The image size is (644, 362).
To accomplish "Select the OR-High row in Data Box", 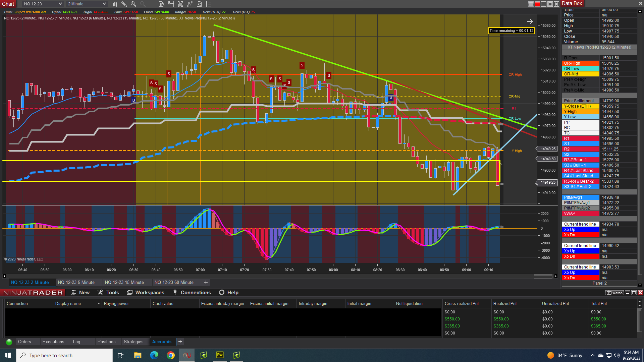I will pos(599,63).
